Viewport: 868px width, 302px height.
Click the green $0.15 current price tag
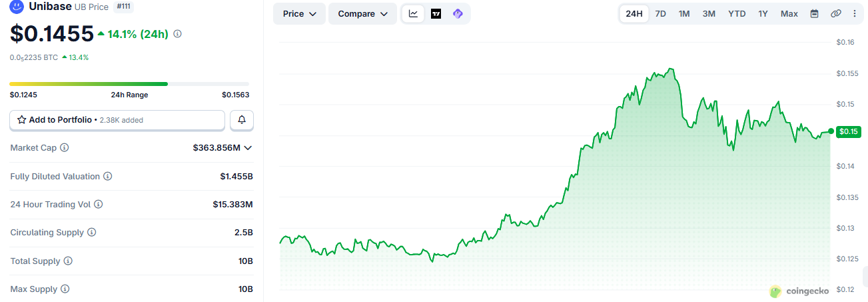(x=849, y=131)
